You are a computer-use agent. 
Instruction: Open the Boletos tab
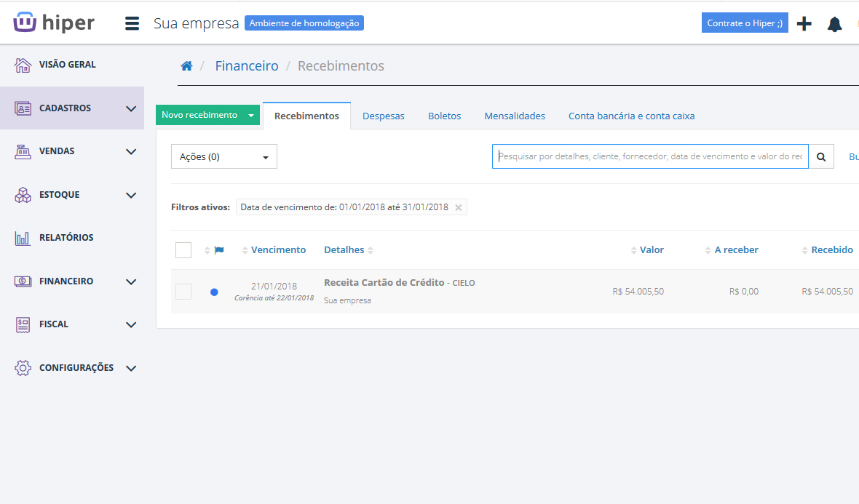[x=444, y=116]
